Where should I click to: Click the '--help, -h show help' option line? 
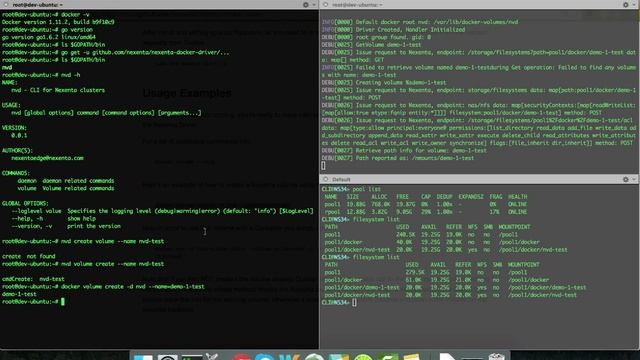53,218
